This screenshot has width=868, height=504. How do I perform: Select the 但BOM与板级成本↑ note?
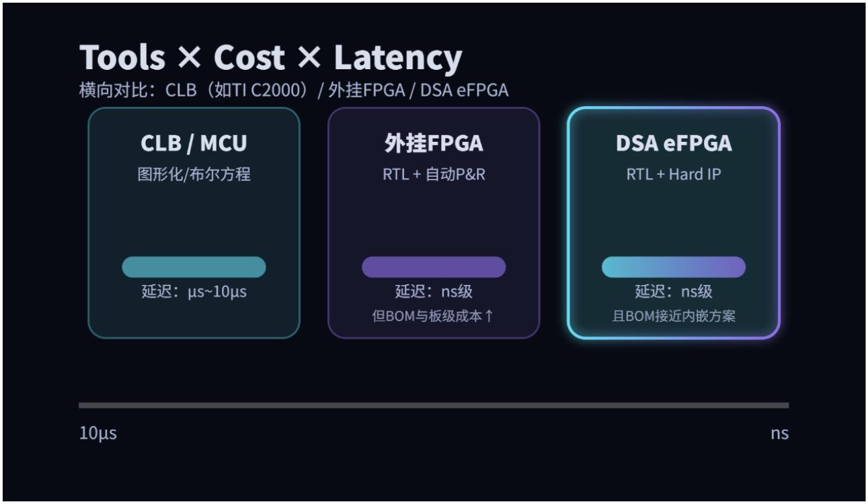pyautogui.click(x=434, y=316)
